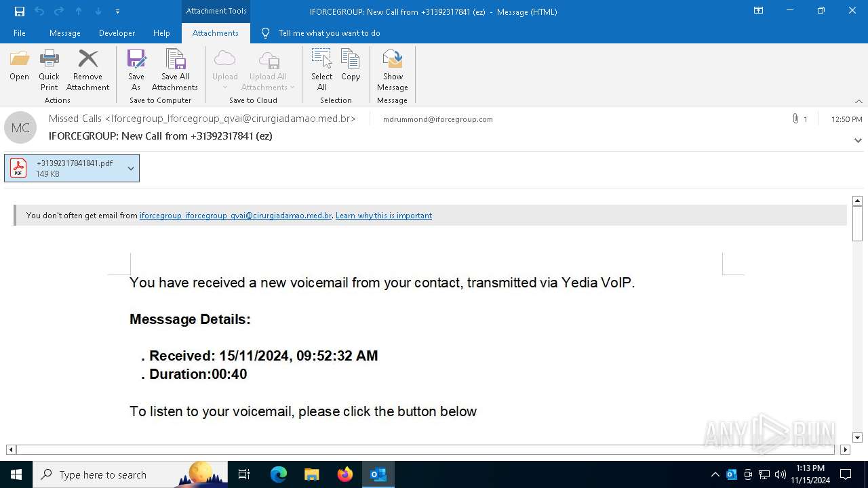Click the sender email link in the info bar

[235, 216]
